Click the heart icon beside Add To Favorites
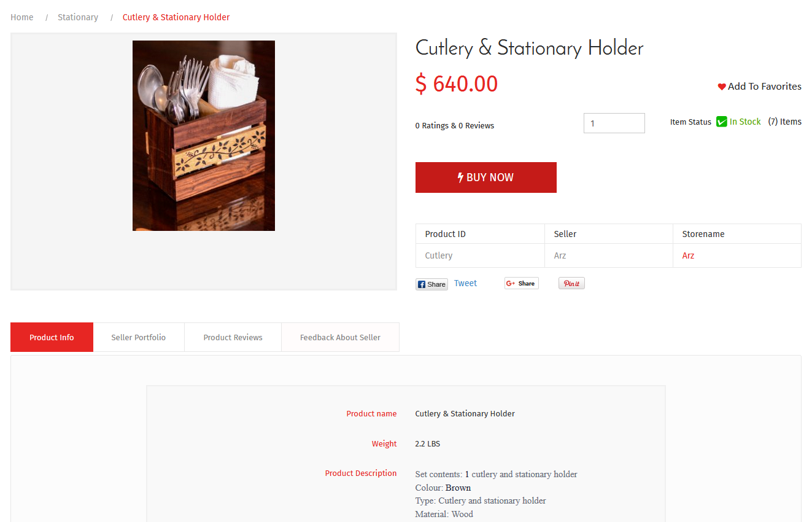The image size is (812, 522). click(722, 87)
